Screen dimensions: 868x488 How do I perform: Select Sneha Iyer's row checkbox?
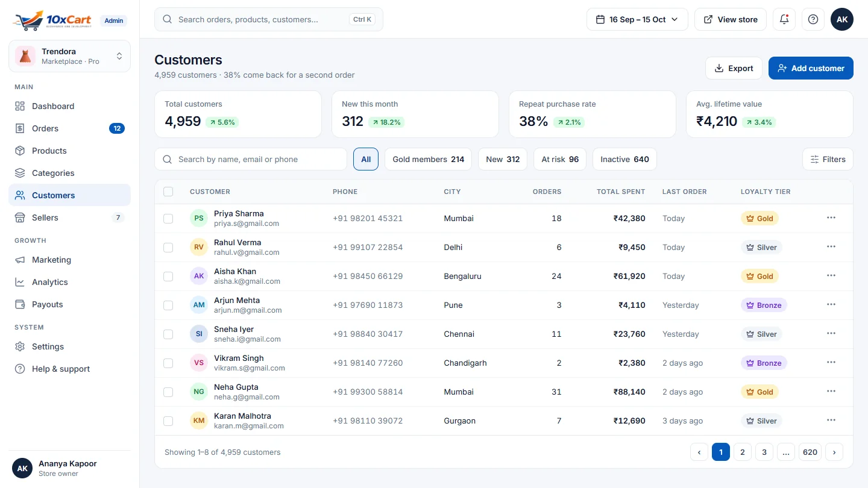(168, 334)
